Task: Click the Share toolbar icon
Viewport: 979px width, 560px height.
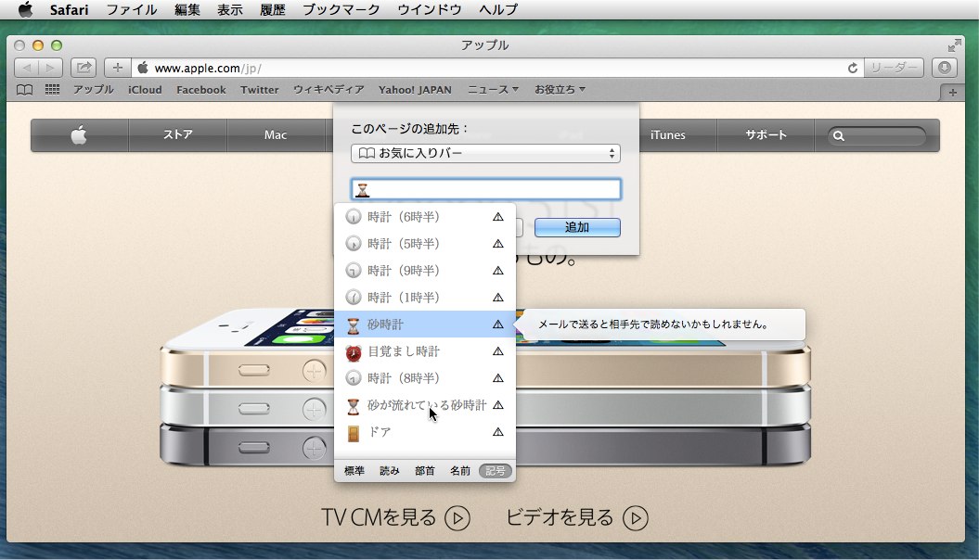Action: 83,68
